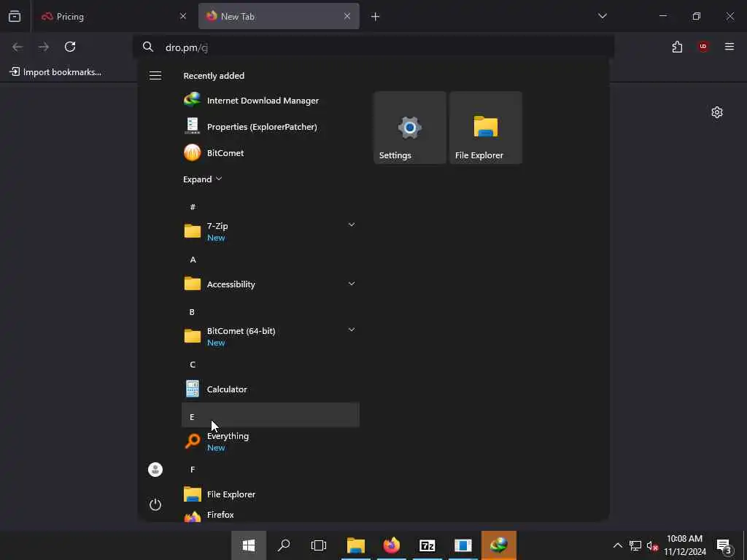Open Properties (ExplorerPatcher) entry
The height and width of the screenshot is (560, 747).
(x=270, y=127)
